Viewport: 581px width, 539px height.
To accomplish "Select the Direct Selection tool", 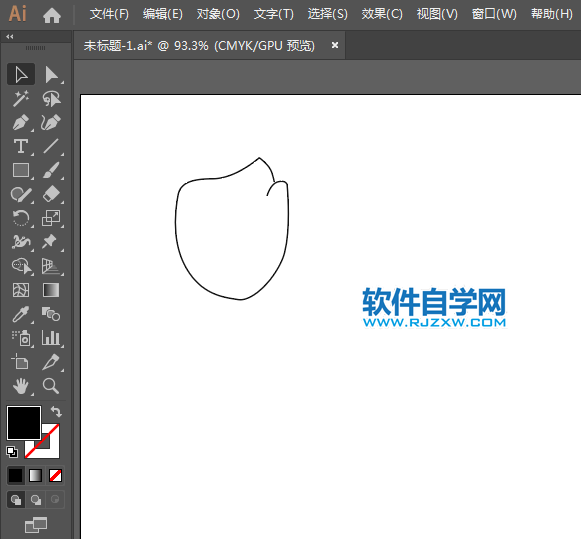I will [51, 74].
